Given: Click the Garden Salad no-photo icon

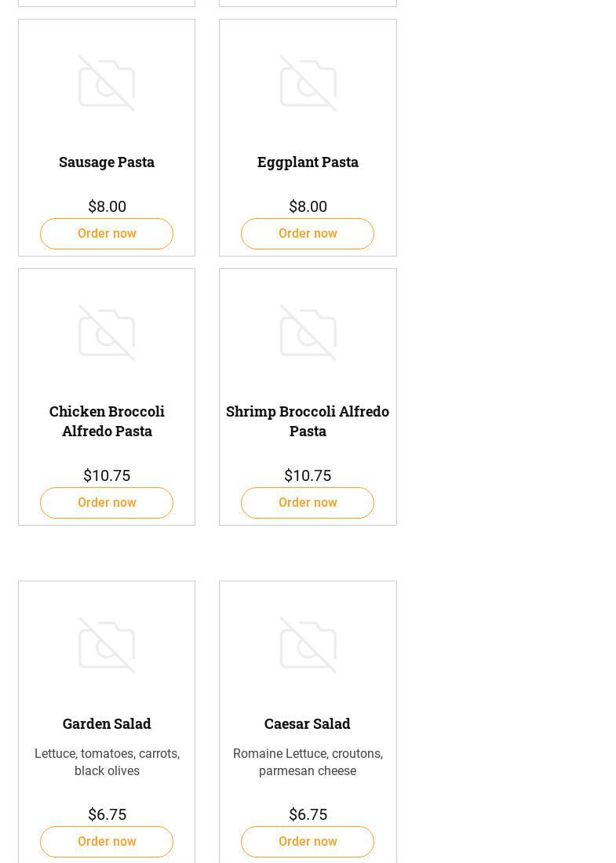Looking at the screenshot, I should (107, 645).
